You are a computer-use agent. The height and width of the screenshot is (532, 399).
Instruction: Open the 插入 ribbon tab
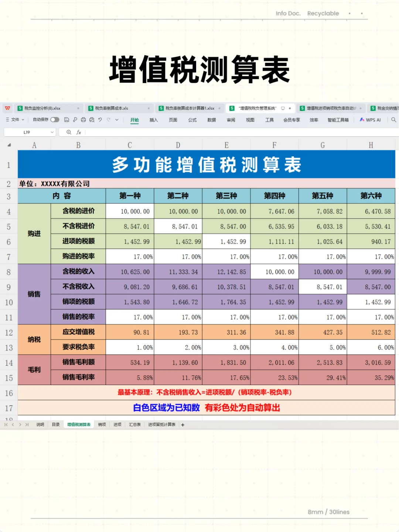click(154, 120)
